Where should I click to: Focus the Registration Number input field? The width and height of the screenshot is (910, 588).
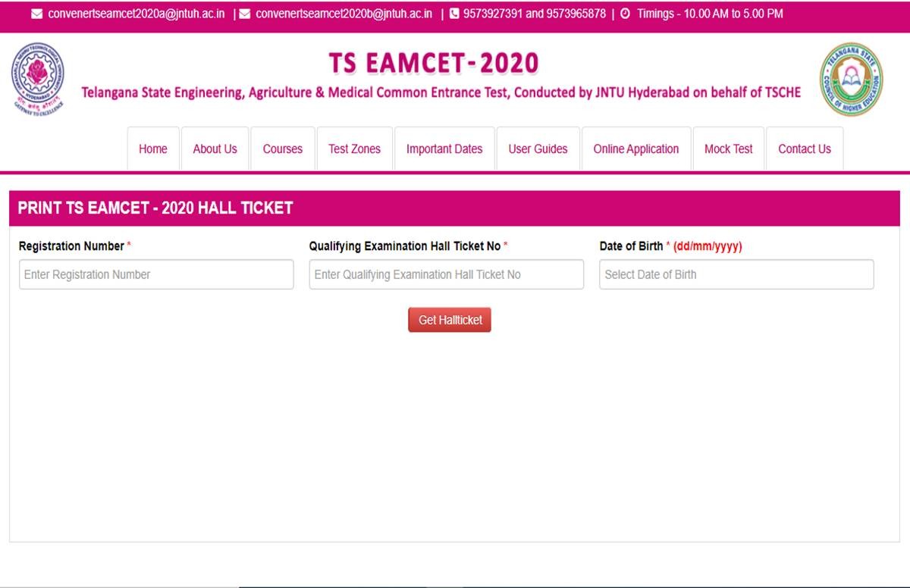pyautogui.click(x=156, y=274)
